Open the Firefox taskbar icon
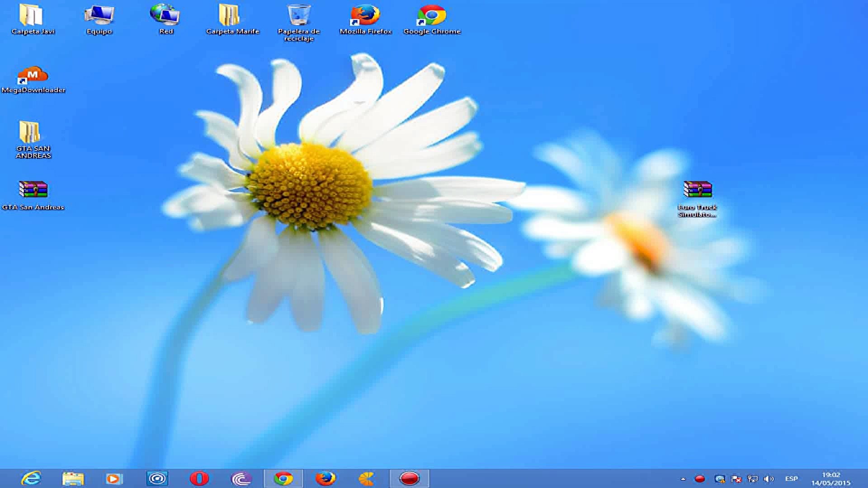This screenshot has height=488, width=868. pyautogui.click(x=325, y=478)
